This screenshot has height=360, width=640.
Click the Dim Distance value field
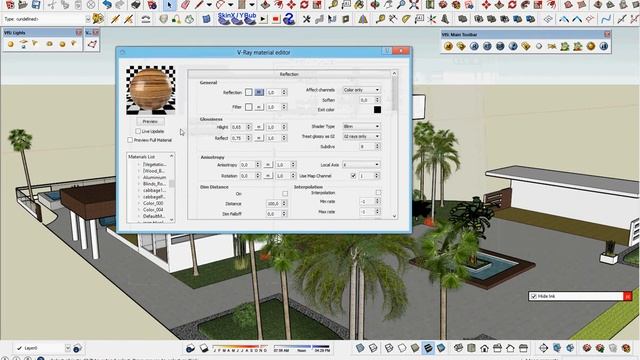273,203
